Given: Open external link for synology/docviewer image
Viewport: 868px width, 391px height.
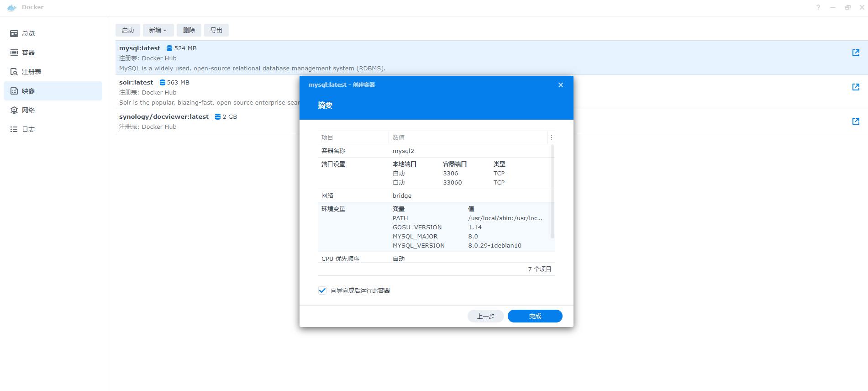Looking at the screenshot, I should pos(856,121).
